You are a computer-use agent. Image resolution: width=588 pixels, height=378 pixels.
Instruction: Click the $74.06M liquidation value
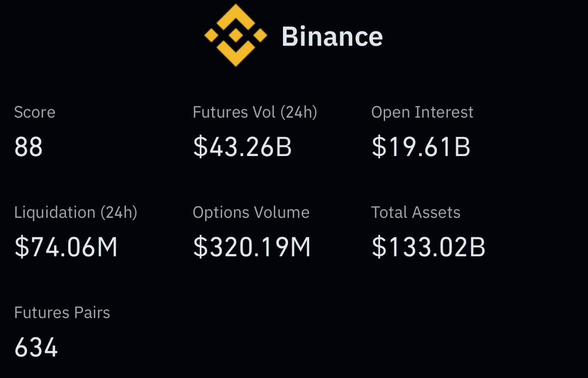(x=66, y=247)
